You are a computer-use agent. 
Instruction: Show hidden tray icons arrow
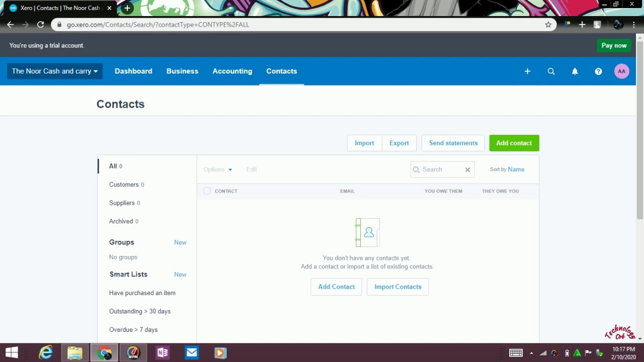(x=531, y=353)
